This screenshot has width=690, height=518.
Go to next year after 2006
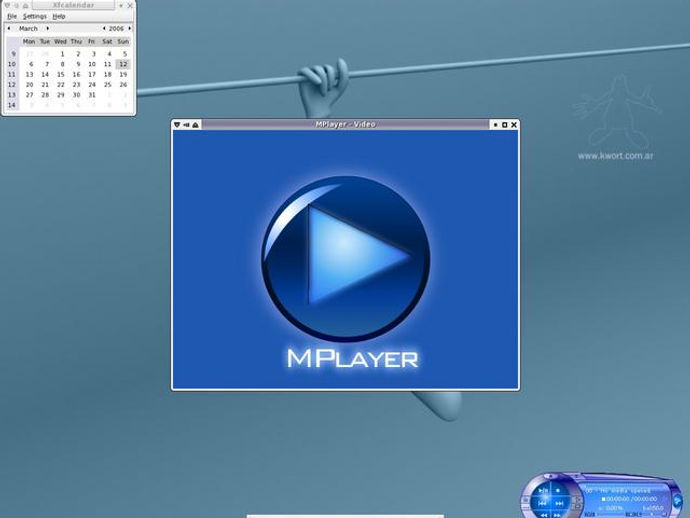coord(129,28)
